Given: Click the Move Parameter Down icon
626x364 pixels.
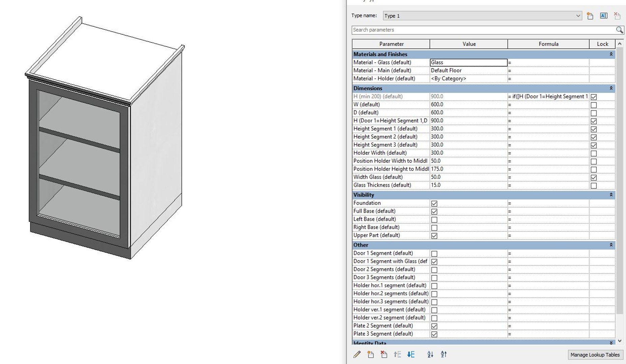Looking at the screenshot, I should [411, 354].
